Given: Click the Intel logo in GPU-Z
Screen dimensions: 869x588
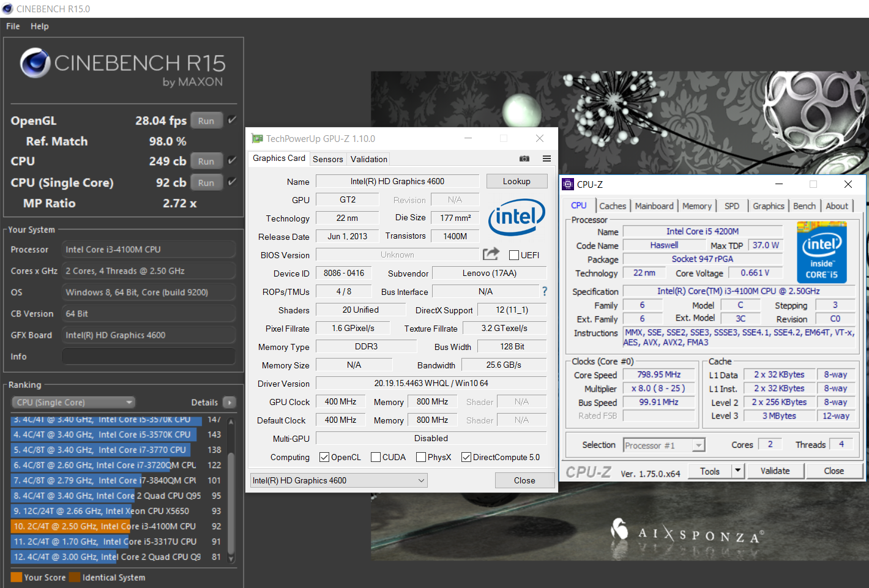Looking at the screenshot, I should tap(517, 217).
